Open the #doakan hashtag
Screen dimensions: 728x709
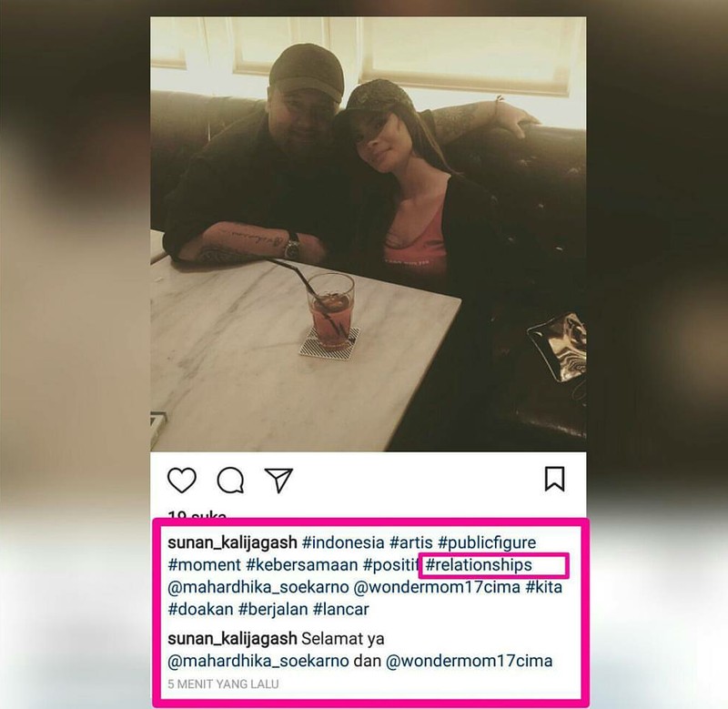click(x=200, y=609)
